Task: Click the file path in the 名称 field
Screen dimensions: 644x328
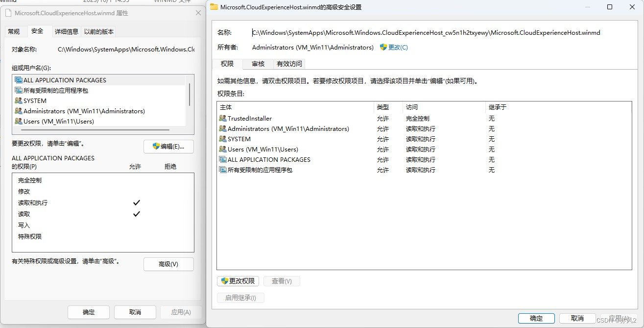Action: point(426,32)
